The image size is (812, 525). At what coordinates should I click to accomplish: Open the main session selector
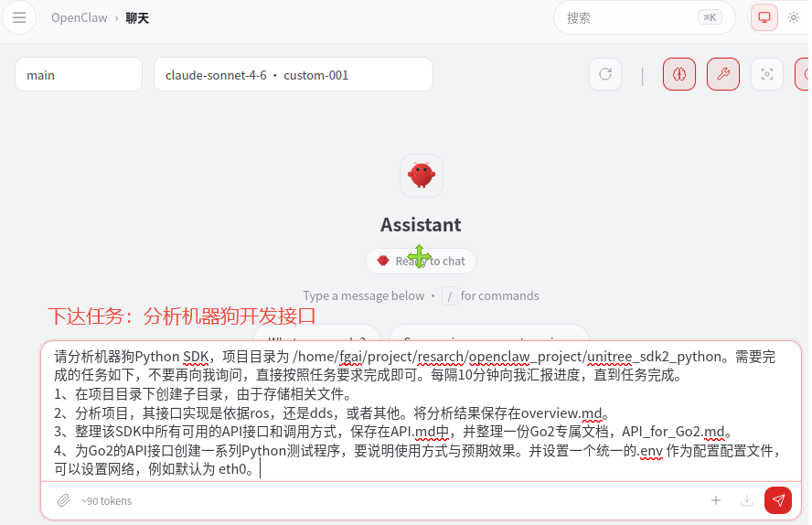(79, 75)
